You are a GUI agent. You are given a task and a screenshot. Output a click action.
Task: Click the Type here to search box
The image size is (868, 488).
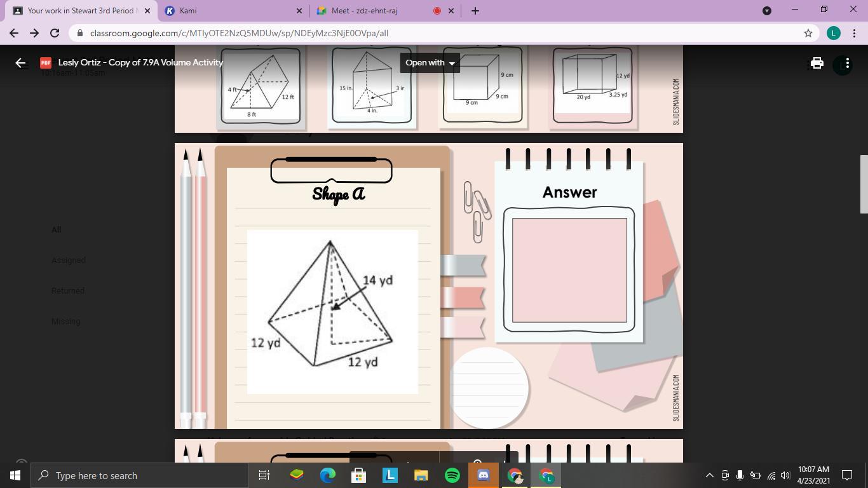point(139,475)
